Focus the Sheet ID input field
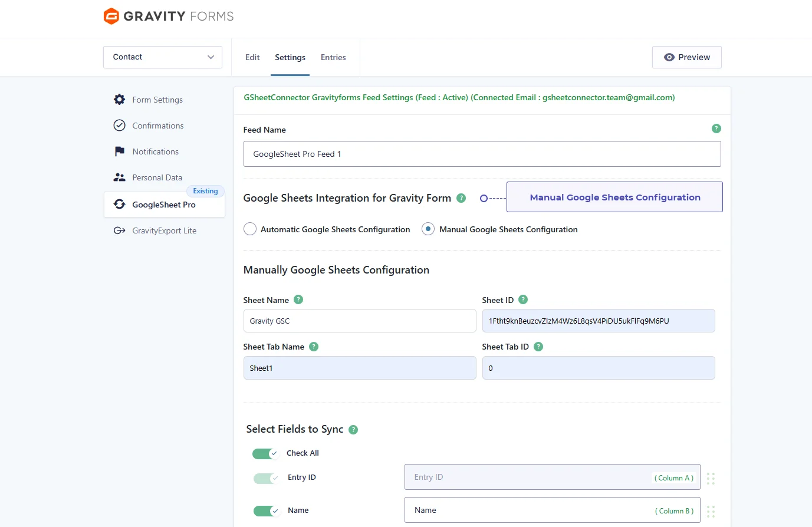The image size is (812, 527). click(599, 321)
